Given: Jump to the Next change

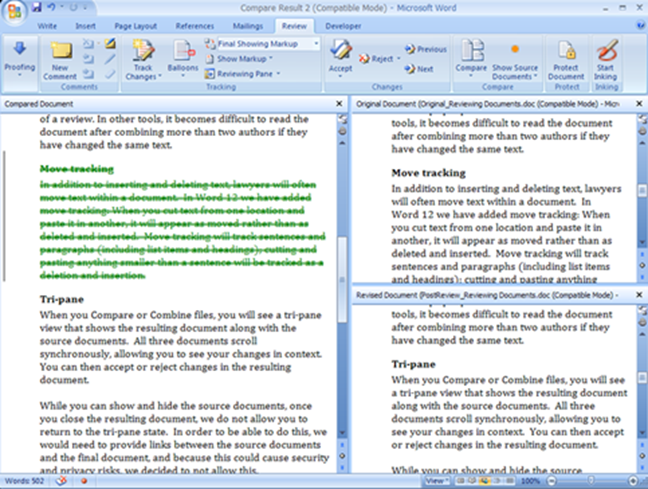Looking at the screenshot, I should (419, 69).
